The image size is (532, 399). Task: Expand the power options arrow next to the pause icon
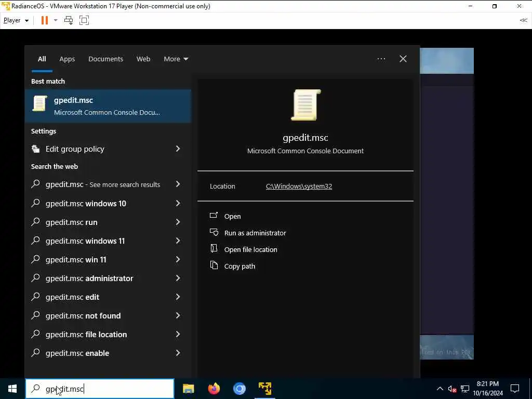56,20
